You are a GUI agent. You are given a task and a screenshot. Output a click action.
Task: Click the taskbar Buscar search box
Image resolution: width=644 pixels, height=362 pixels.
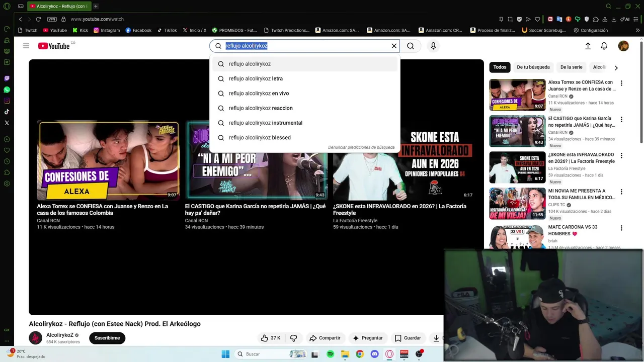(271, 354)
